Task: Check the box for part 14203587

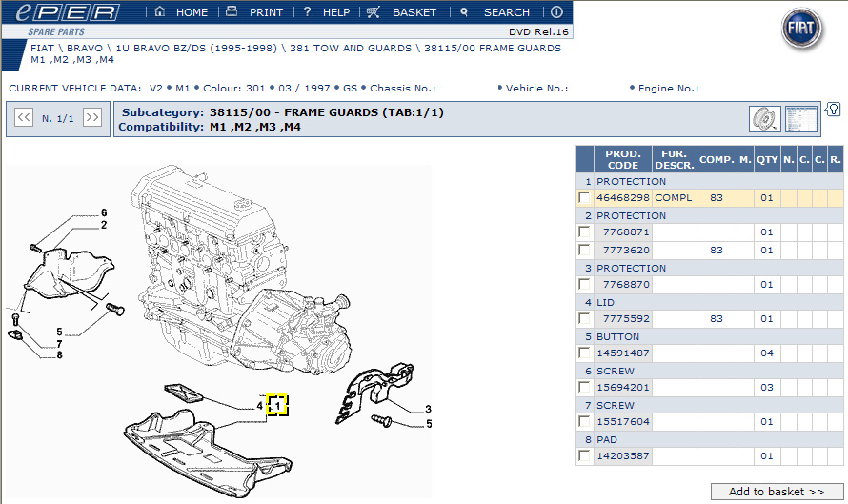Action: pos(584,455)
